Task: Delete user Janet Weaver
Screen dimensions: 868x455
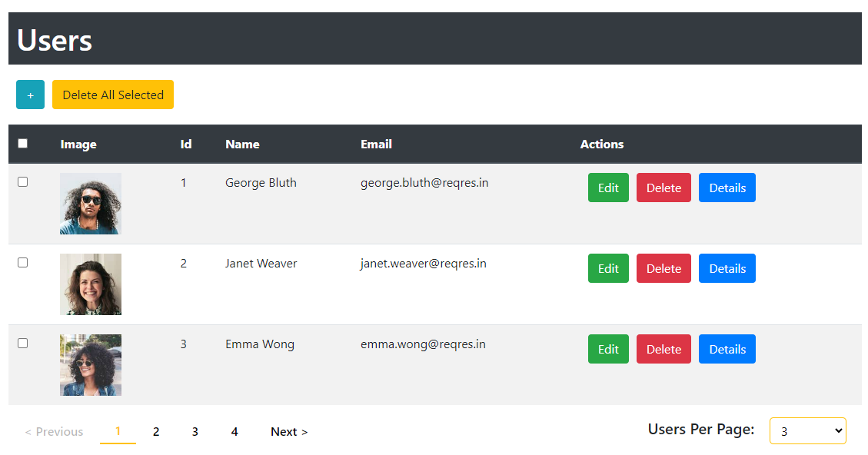Action: pos(663,268)
